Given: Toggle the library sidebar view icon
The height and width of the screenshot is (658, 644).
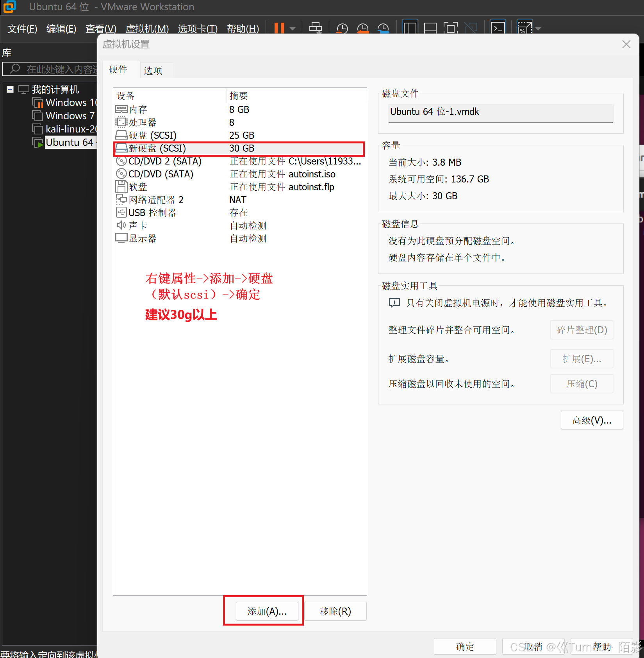Looking at the screenshot, I should pyautogui.click(x=410, y=28).
